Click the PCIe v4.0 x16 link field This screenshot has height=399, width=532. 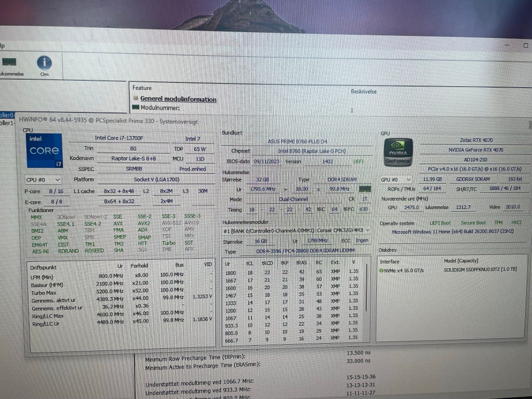coord(475,169)
